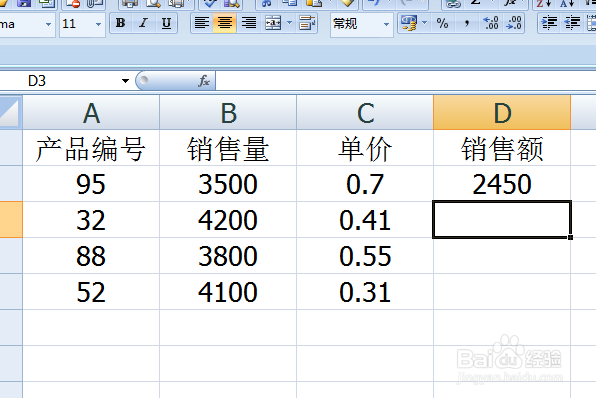This screenshot has width=596, height=398.
Task: Select cell containing 95
Action: [91, 184]
